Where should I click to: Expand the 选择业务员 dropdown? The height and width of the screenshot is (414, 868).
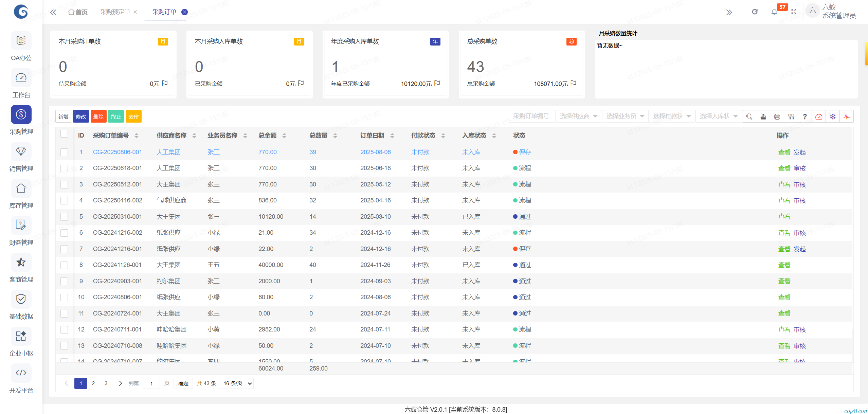tap(625, 116)
